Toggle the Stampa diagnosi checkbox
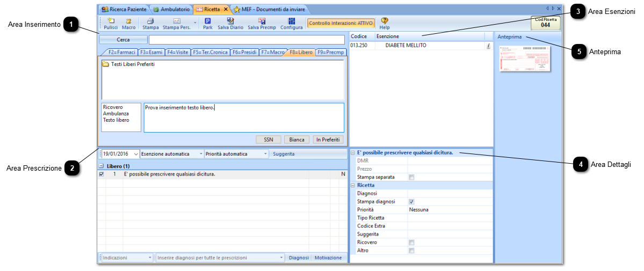Screen dimensions: 644x271 tap(411, 202)
